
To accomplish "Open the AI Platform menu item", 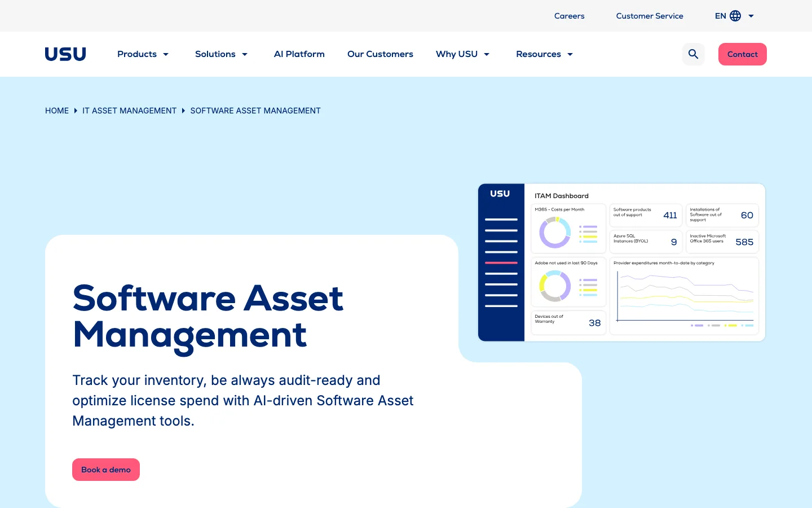I will (x=299, y=54).
